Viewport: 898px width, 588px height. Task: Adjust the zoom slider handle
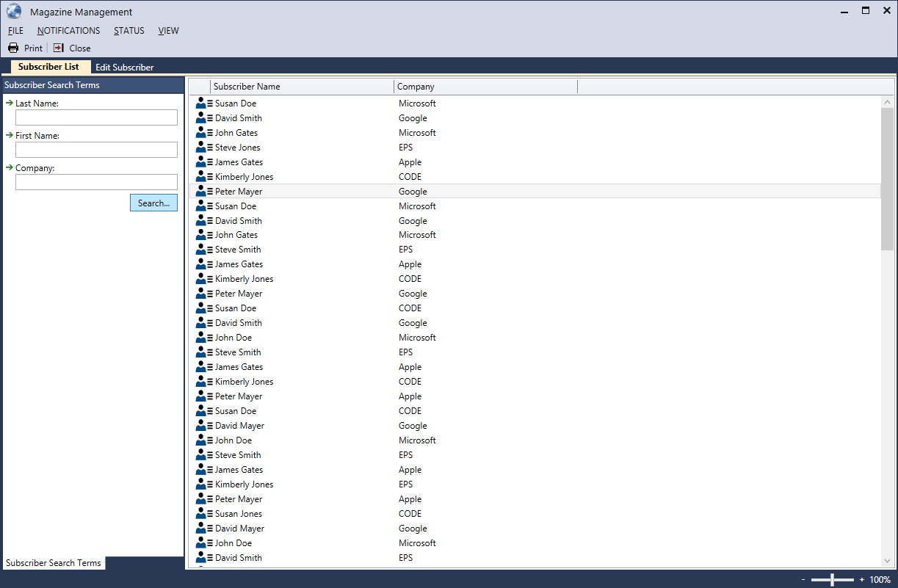pos(832,580)
